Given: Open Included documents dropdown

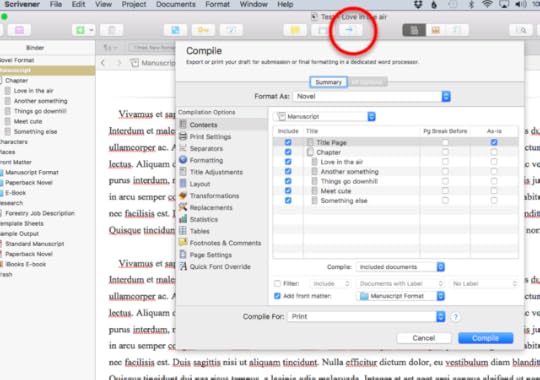Looking at the screenshot, I should click(x=400, y=267).
